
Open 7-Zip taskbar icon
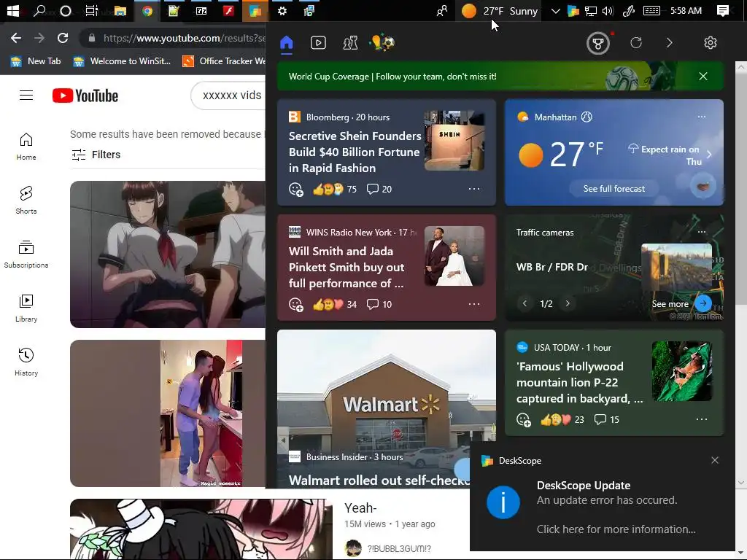[x=201, y=10]
